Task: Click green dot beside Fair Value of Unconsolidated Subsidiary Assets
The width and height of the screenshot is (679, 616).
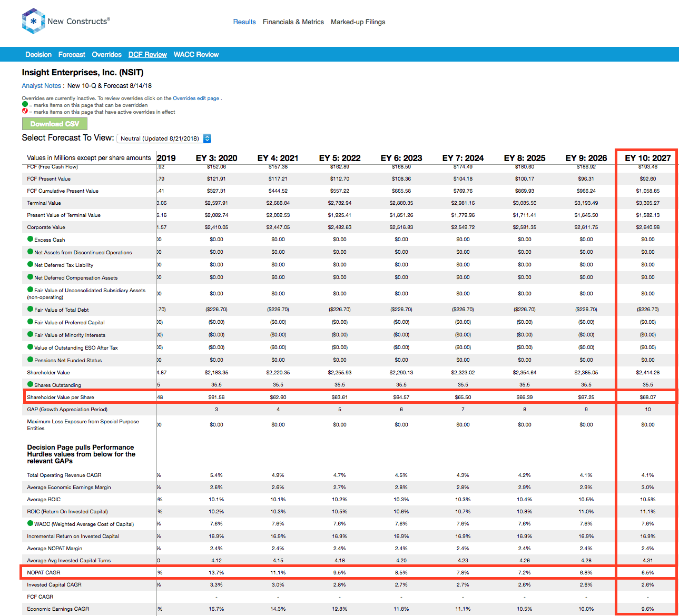Action: point(30,290)
